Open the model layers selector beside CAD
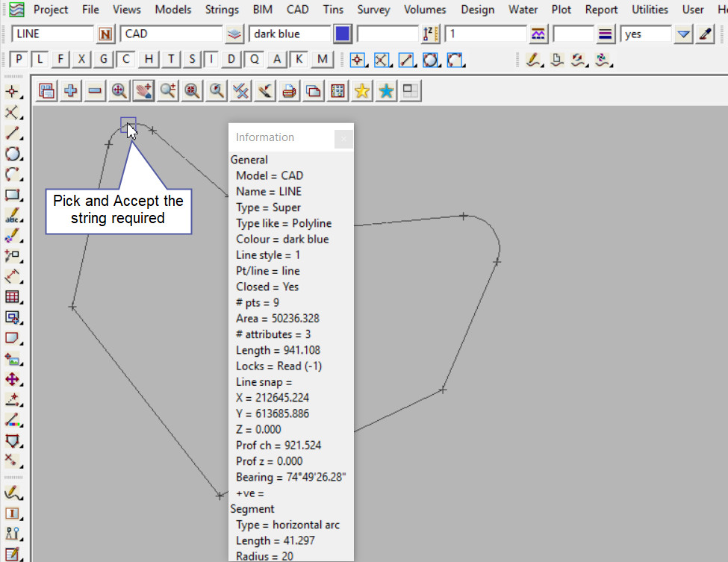Image resolution: width=728 pixels, height=562 pixels. (234, 34)
